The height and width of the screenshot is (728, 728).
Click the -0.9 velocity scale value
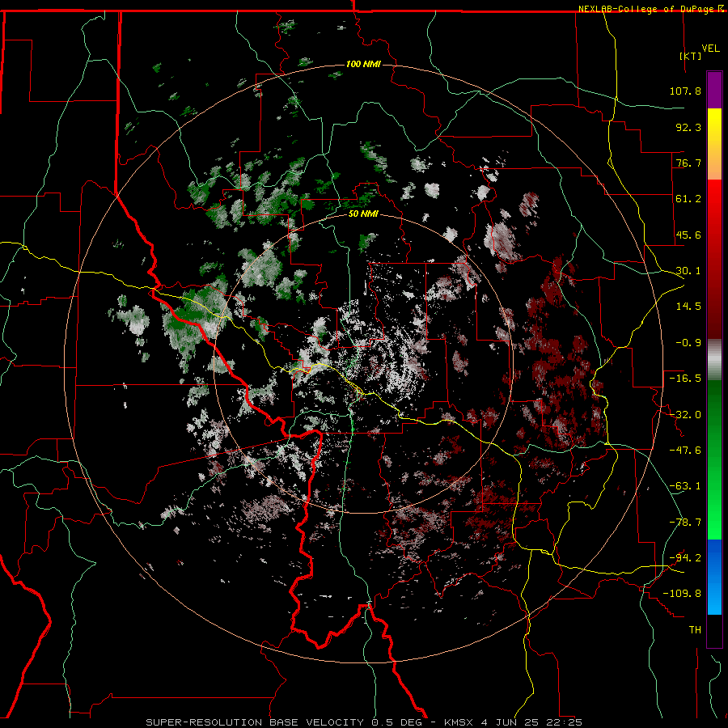688,343
